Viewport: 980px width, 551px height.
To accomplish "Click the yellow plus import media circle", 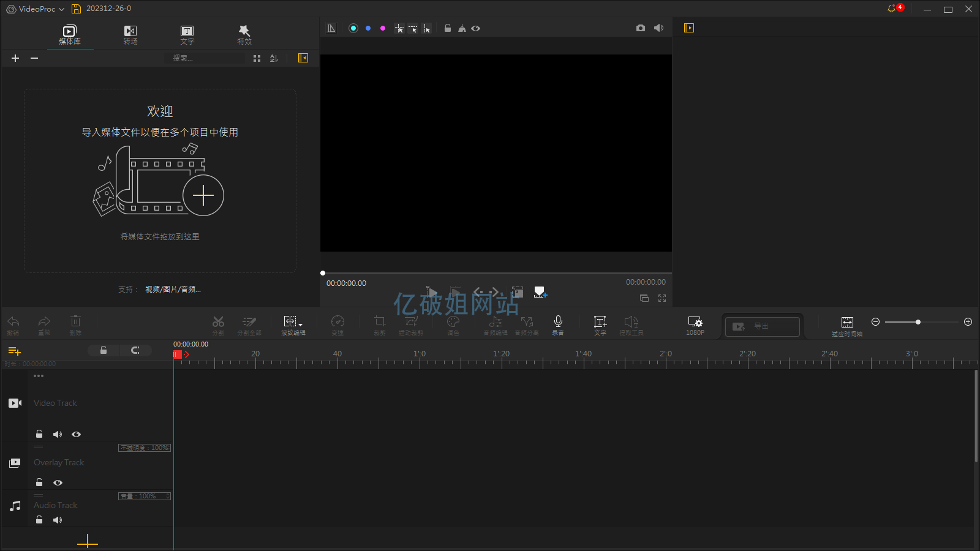I will click(x=203, y=195).
